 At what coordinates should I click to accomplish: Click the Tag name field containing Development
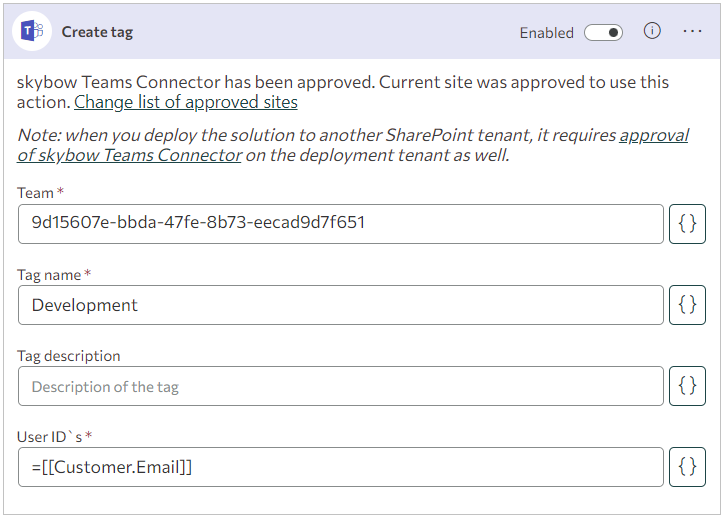tap(341, 305)
